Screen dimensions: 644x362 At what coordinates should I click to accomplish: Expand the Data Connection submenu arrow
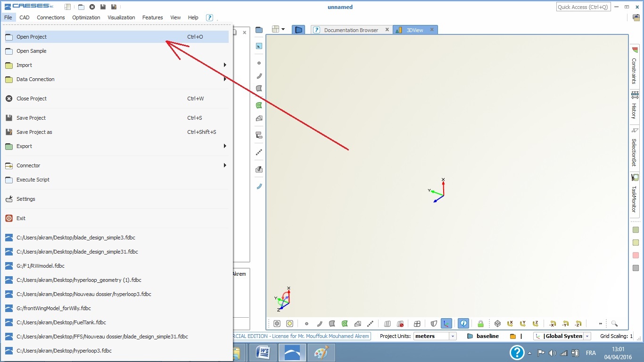point(225,79)
